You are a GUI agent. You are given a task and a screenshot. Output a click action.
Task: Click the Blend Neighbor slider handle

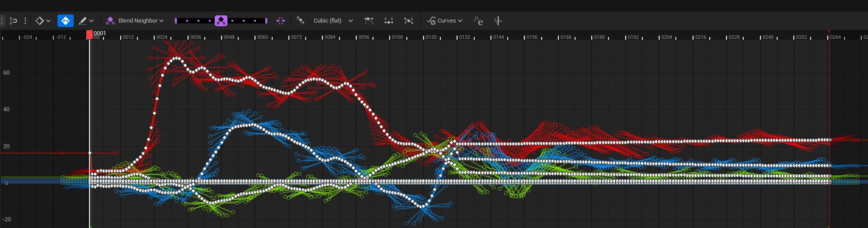pos(221,21)
